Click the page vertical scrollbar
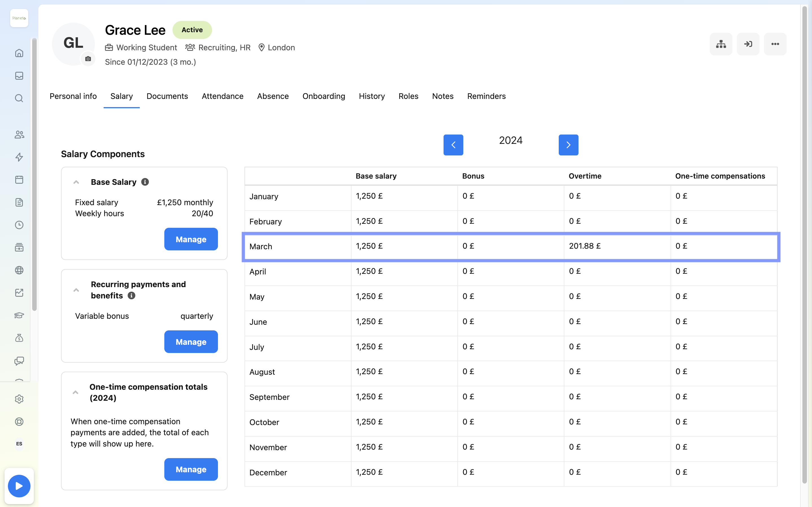 (804, 245)
